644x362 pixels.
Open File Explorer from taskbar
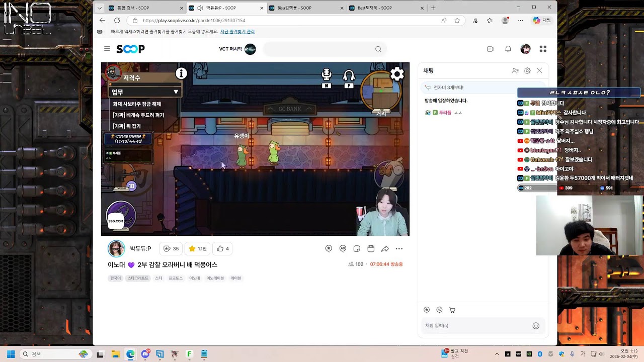[x=115, y=354]
